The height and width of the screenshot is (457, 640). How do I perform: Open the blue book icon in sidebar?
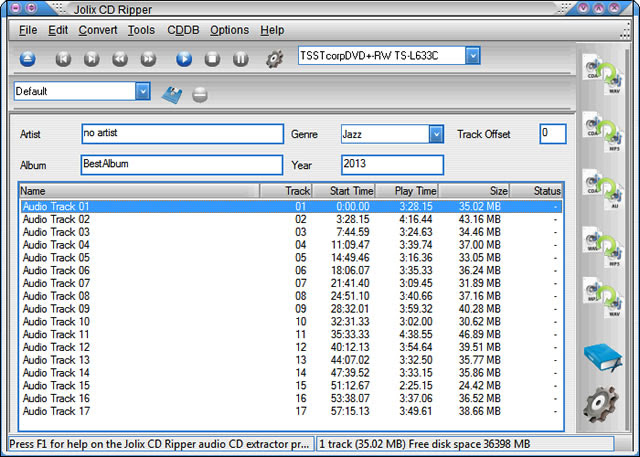(x=603, y=357)
